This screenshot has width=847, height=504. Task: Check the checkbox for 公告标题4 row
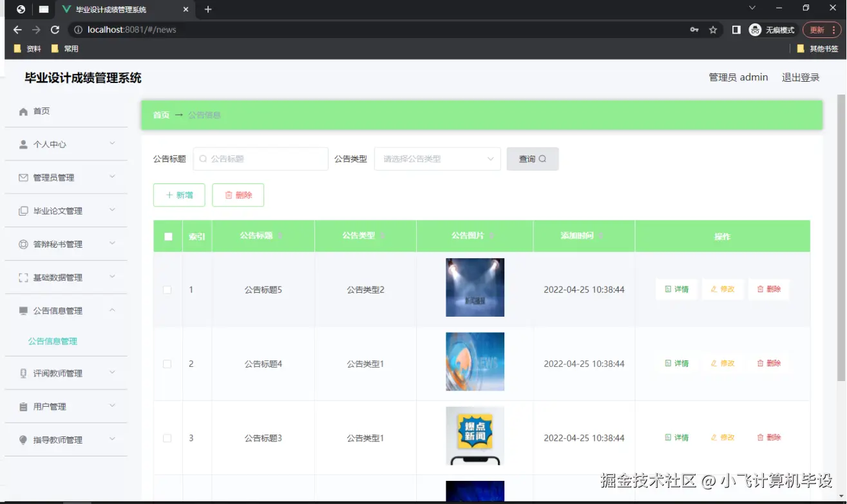tap(167, 363)
